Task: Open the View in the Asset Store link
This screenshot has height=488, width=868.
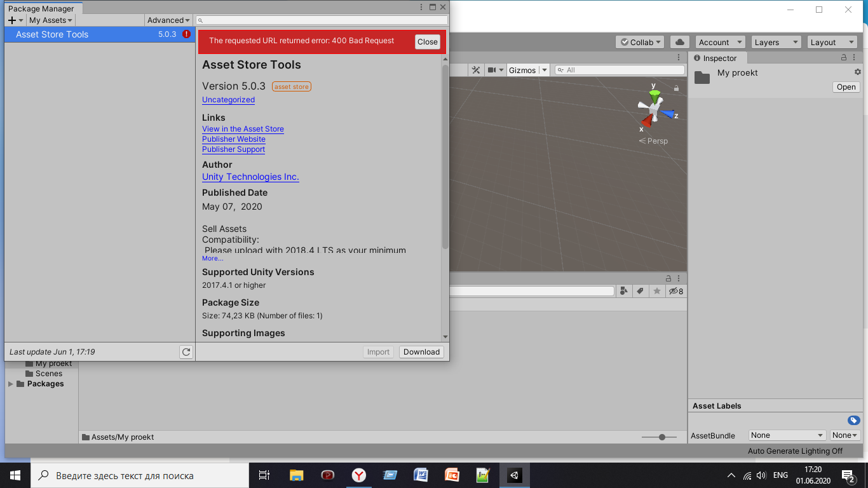Action: 243,129
